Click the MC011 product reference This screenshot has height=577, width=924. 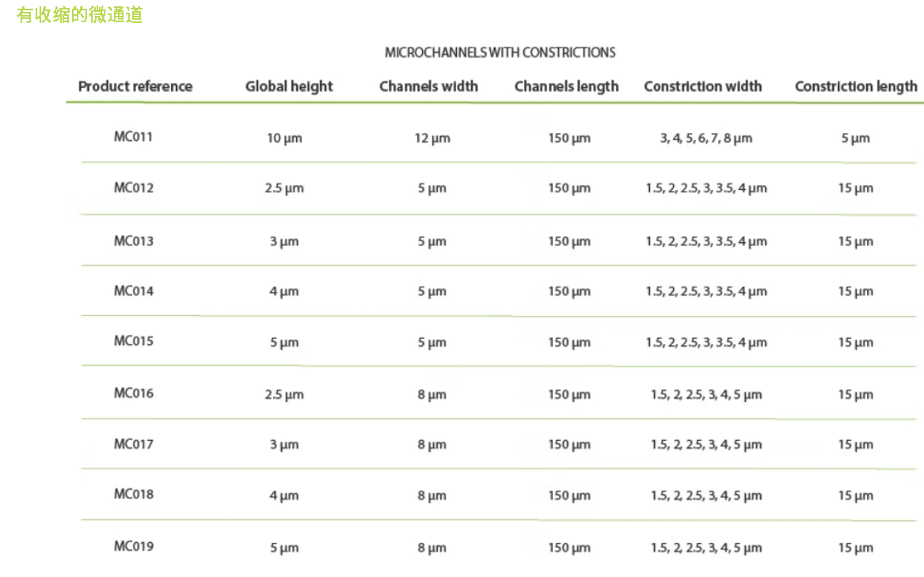pos(133,136)
